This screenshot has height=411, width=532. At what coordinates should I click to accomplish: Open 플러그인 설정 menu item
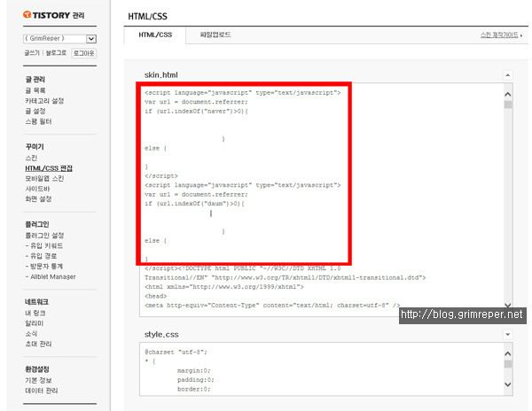pos(44,235)
